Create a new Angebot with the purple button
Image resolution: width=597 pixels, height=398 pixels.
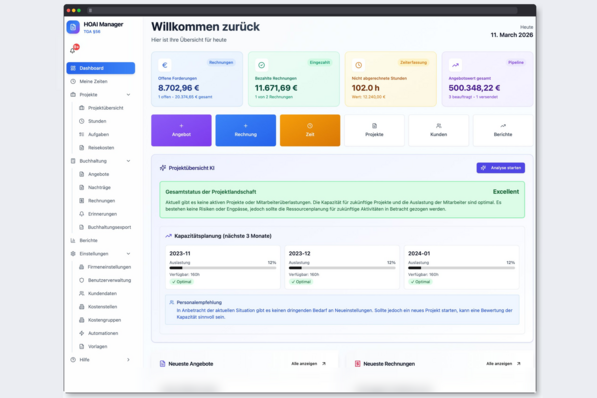coord(181,130)
